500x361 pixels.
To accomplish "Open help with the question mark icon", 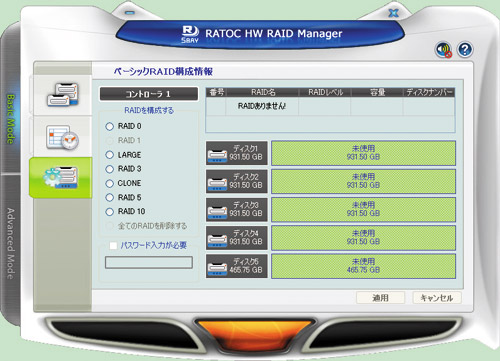I will (465, 50).
